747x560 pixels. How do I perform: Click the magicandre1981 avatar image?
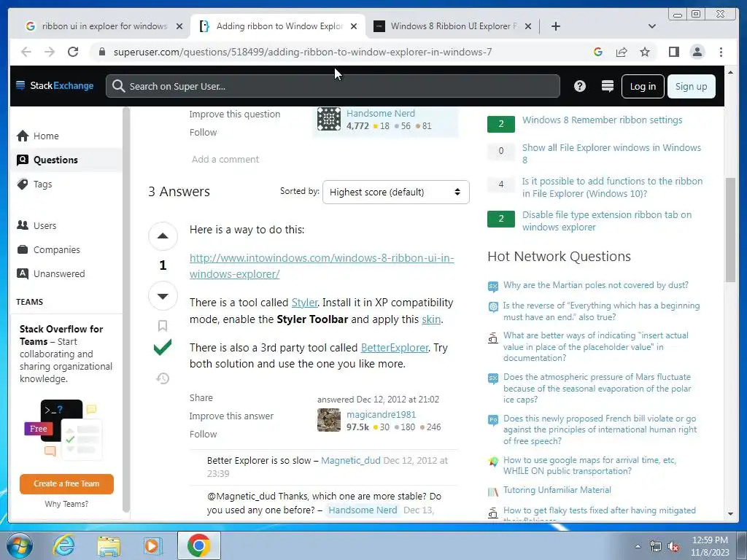(329, 420)
